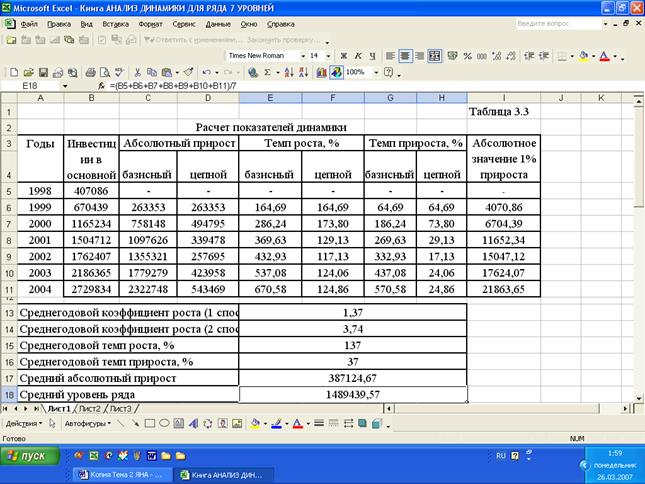Decrease decimal places
Viewport: 645px width, 484px height.
coord(511,56)
